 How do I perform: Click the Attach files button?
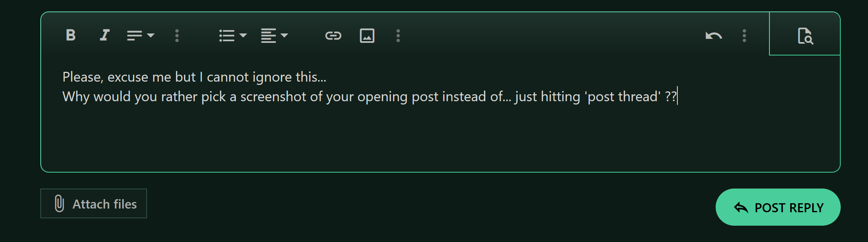pyautogui.click(x=94, y=203)
